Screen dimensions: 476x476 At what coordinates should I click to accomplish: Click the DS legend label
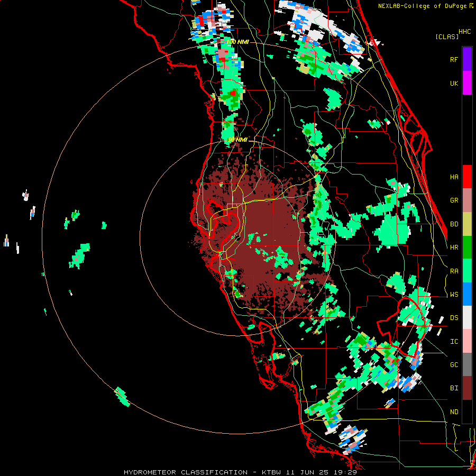(x=454, y=318)
